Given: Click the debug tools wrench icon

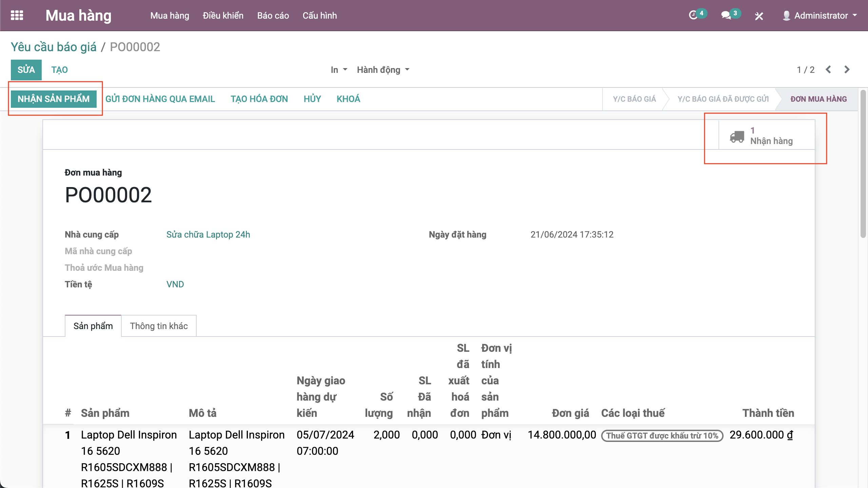Looking at the screenshot, I should pos(759,16).
